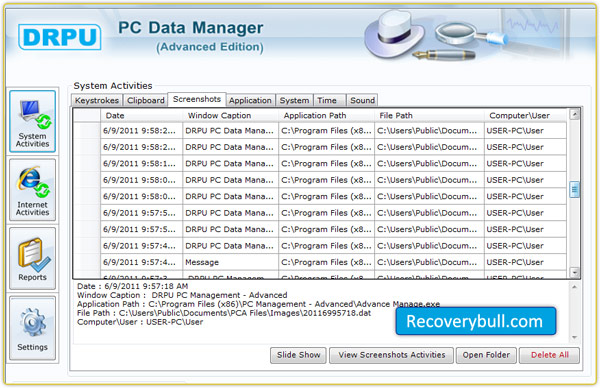Click the File Path line in details pane
600x388 pixels.
224,313
